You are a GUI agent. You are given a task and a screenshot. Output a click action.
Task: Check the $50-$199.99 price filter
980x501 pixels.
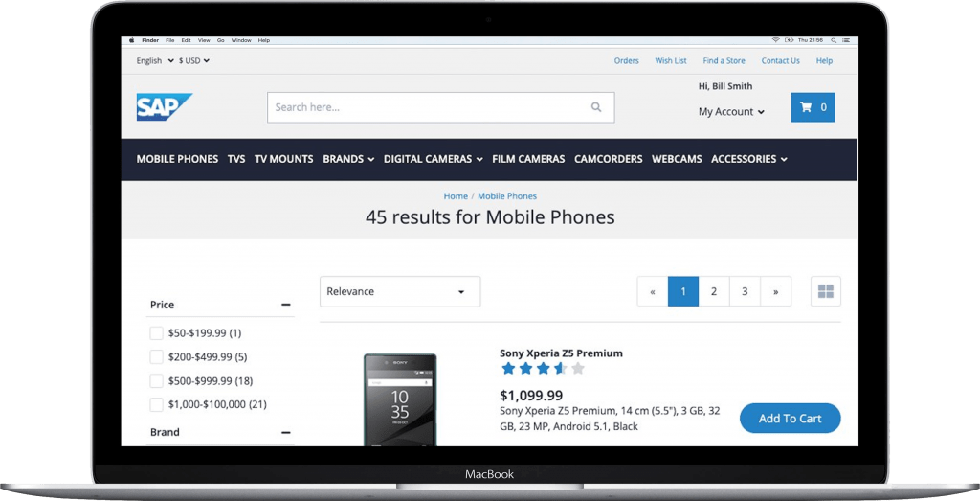(x=157, y=333)
